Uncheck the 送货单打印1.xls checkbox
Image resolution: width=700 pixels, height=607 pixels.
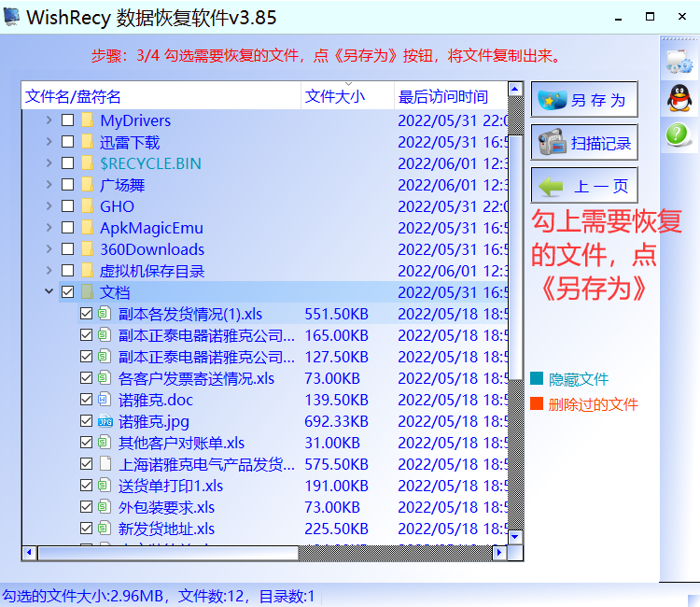tap(86, 485)
